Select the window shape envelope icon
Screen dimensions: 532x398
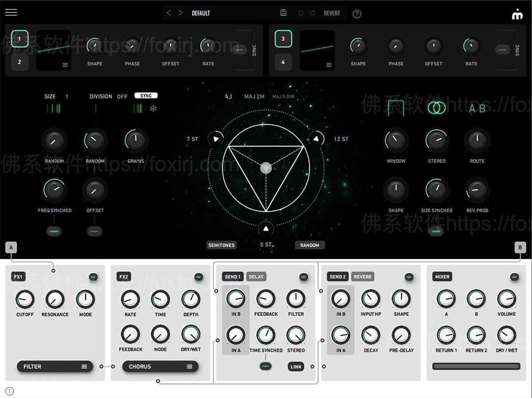click(x=395, y=108)
